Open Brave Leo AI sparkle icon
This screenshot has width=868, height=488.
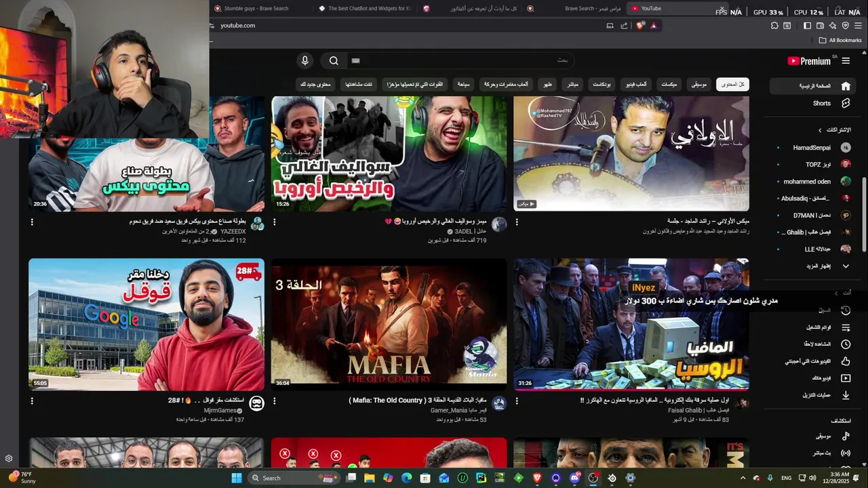click(832, 26)
